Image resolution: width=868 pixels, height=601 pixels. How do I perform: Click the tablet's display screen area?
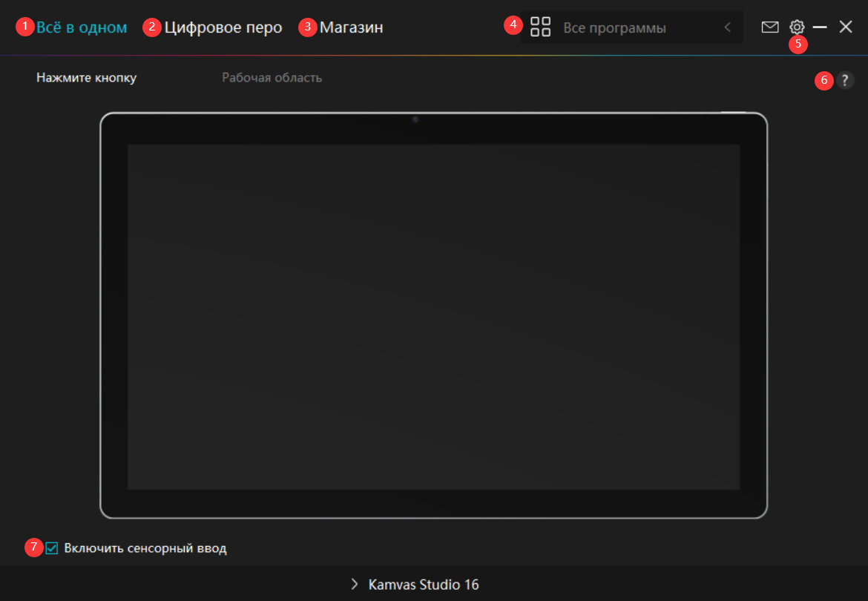[433, 317]
